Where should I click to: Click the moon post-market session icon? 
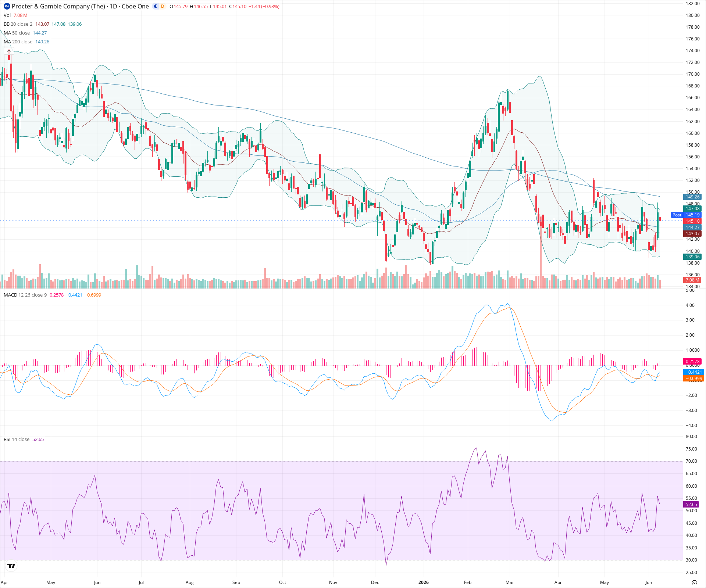tap(156, 6)
